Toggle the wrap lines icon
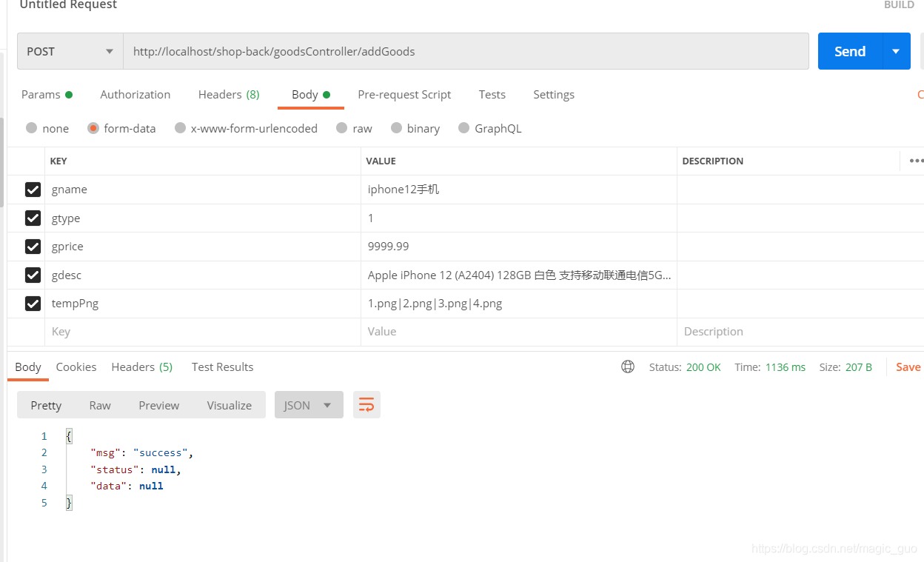 click(366, 405)
